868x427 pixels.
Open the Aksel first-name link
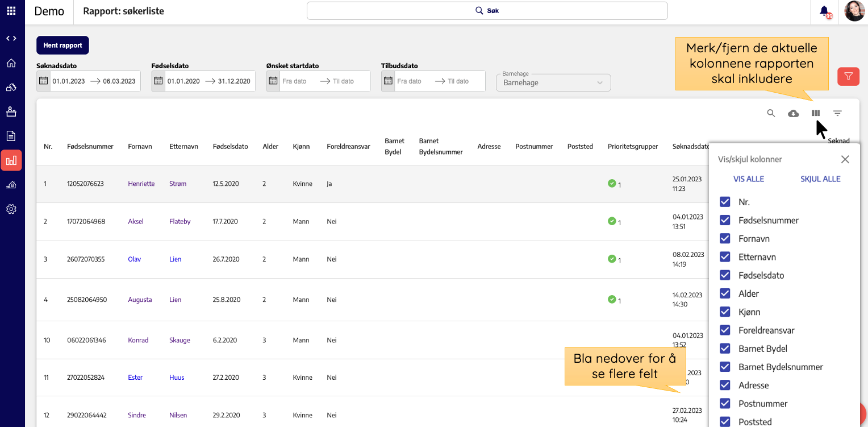click(x=136, y=221)
